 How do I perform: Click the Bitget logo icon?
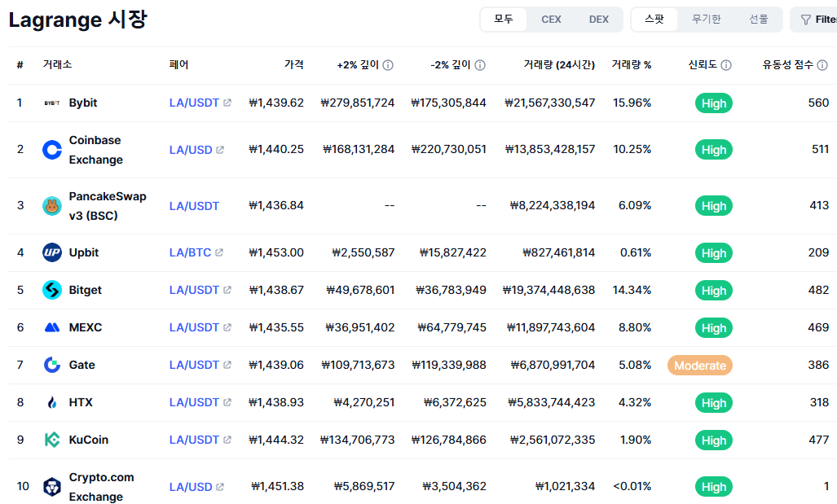pos(52,290)
